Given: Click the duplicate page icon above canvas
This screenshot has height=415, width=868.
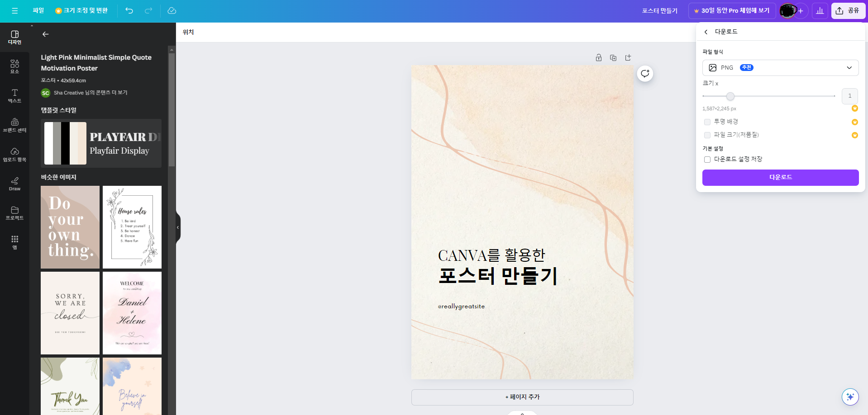Looking at the screenshot, I should 613,57.
